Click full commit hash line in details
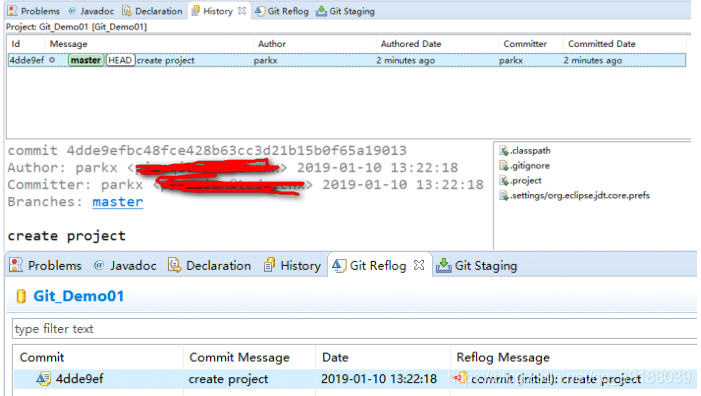Viewport: 701px width, 396px height. pos(207,150)
